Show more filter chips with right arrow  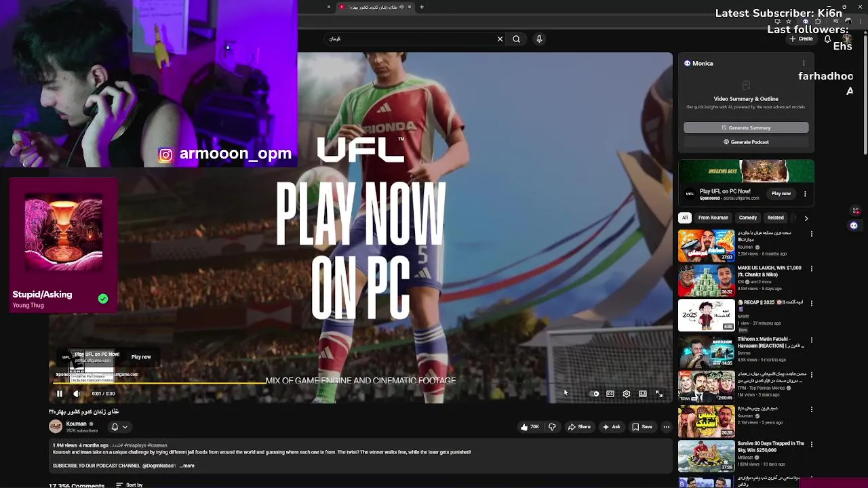pyautogui.click(x=806, y=218)
